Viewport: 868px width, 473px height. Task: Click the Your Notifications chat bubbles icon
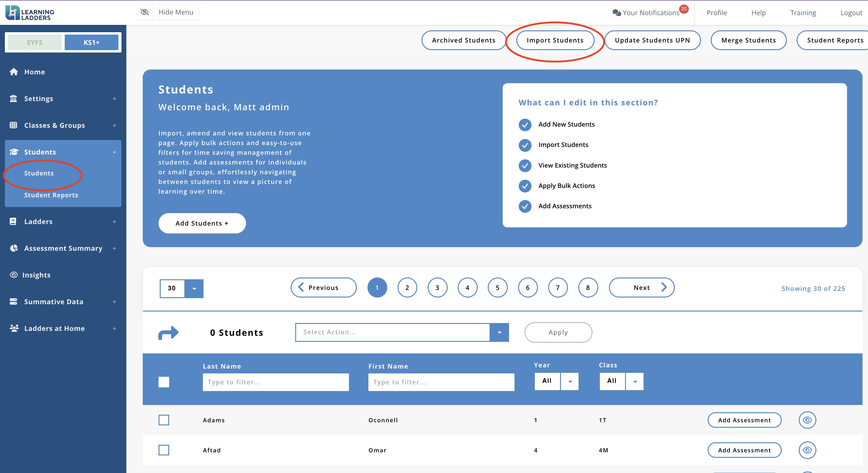click(x=617, y=13)
